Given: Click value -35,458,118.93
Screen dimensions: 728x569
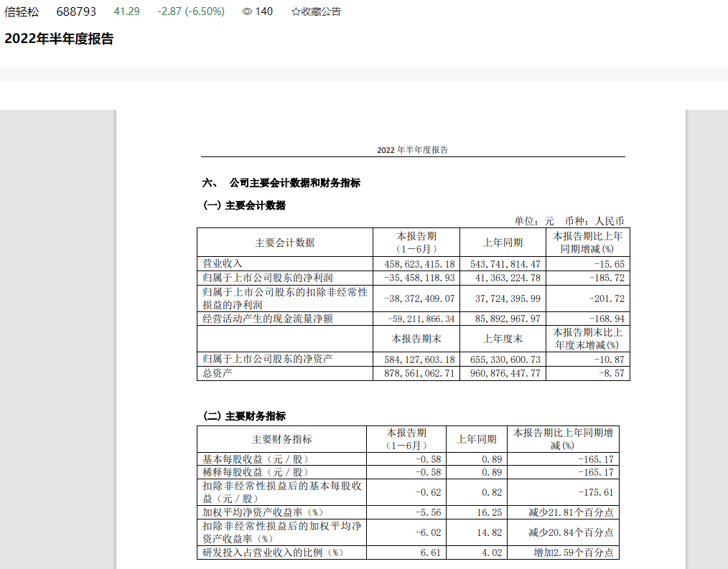Looking at the screenshot, I should (x=419, y=278).
